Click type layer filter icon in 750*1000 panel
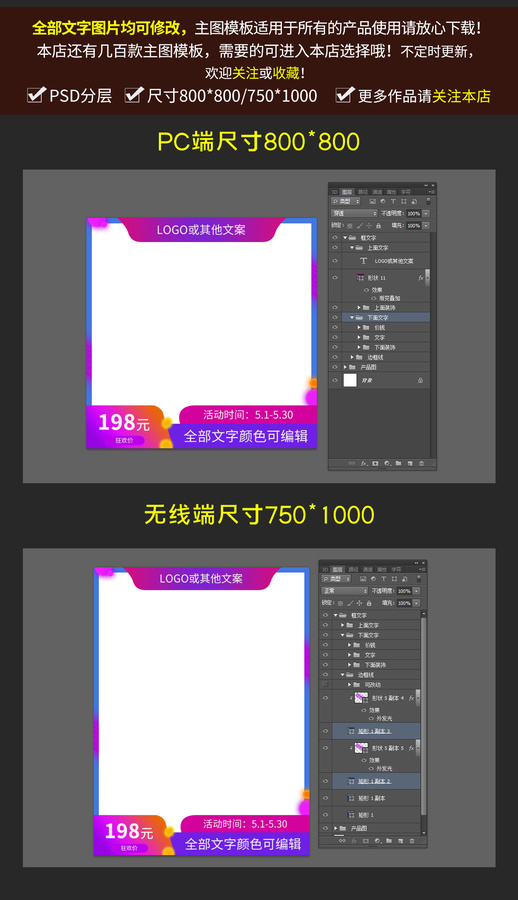518x900 pixels. [384, 579]
